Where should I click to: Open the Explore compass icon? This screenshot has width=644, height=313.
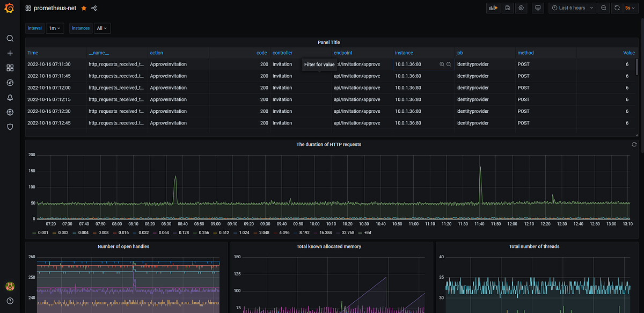pyautogui.click(x=10, y=83)
